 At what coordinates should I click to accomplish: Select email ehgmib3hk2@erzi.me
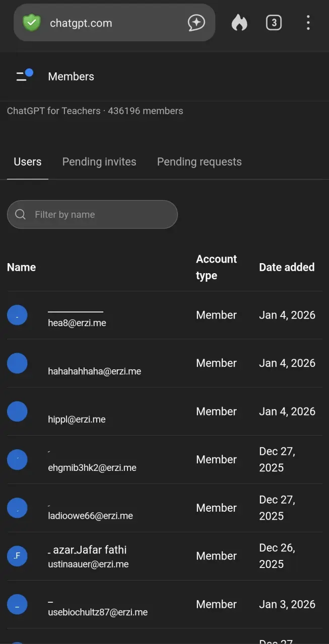coord(92,467)
